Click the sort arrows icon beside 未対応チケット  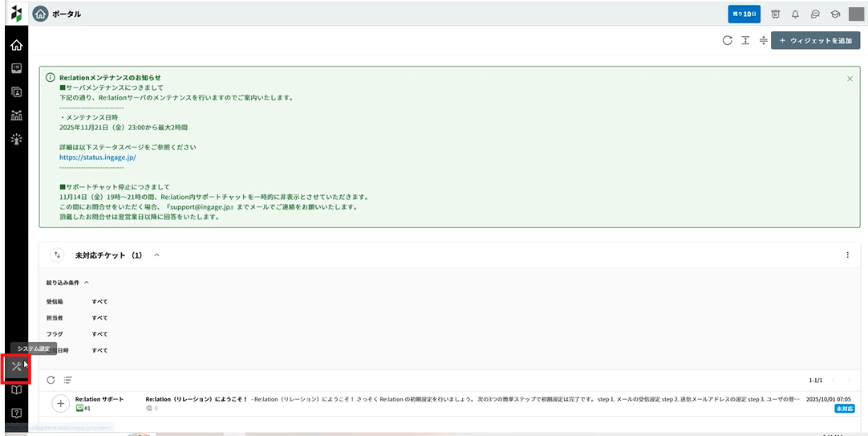click(x=57, y=255)
